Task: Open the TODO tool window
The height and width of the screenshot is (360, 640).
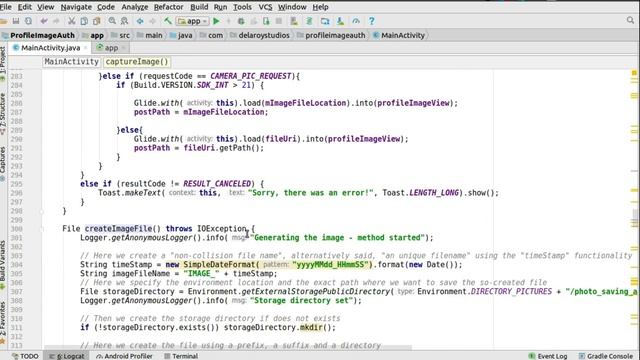Action: (25, 356)
